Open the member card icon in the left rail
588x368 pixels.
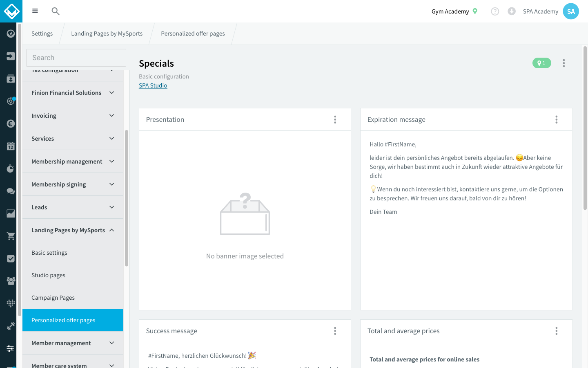click(11, 79)
